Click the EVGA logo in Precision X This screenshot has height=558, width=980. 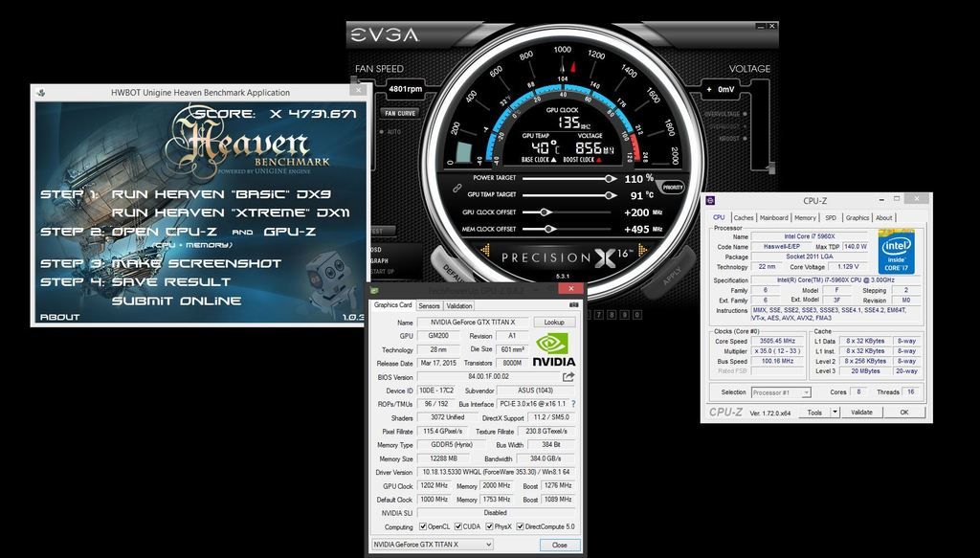(x=385, y=35)
